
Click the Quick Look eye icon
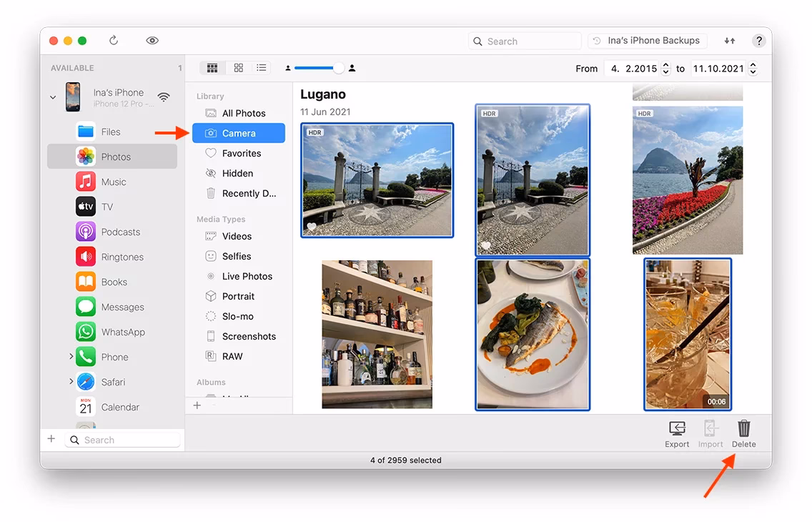point(152,41)
